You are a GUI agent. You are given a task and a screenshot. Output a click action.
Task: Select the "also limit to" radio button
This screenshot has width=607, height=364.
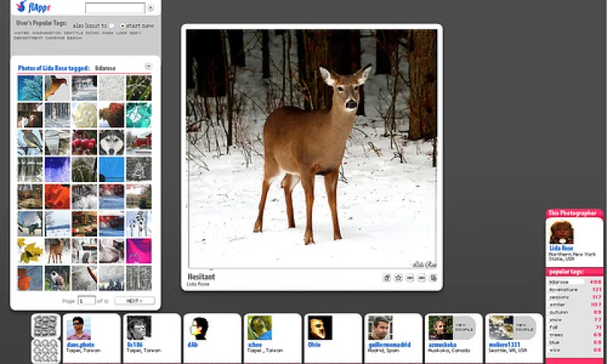tap(112, 26)
